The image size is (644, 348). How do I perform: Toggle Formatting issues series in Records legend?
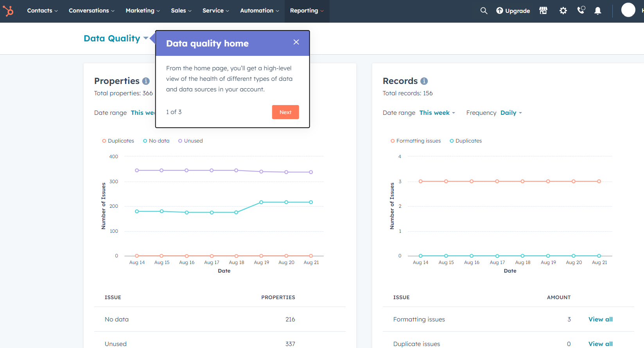(416, 141)
